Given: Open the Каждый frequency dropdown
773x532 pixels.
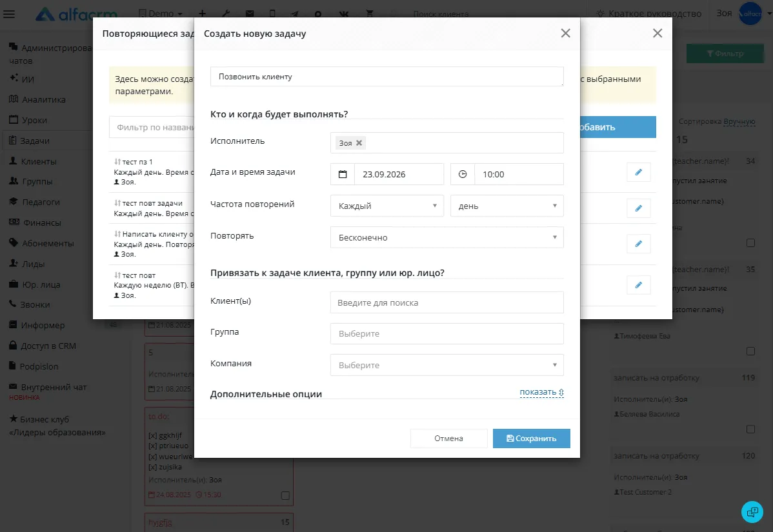Looking at the screenshot, I should (x=387, y=206).
